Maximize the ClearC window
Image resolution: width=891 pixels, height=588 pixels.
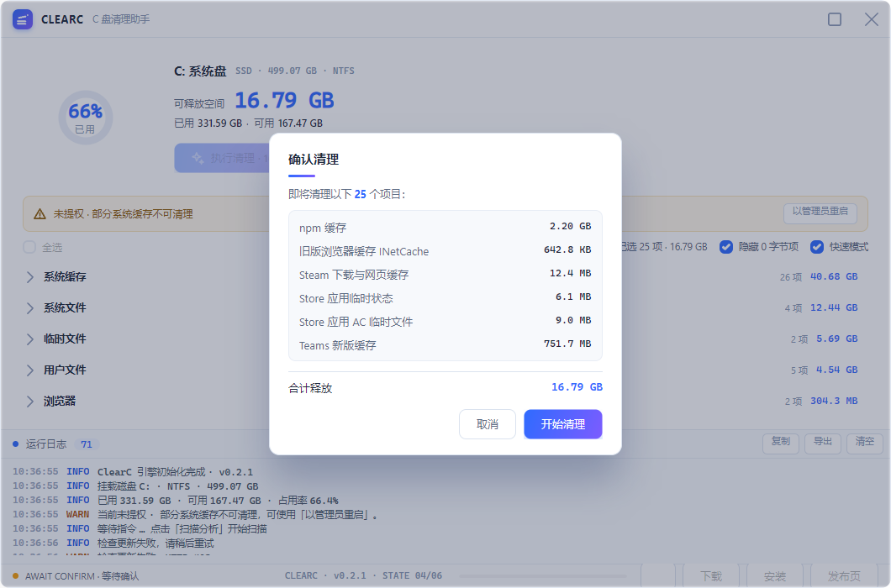[x=835, y=19]
